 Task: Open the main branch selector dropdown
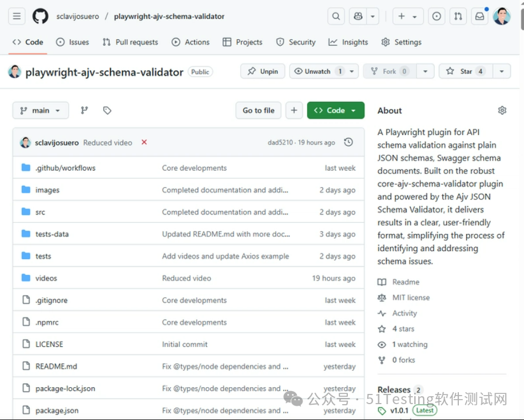(x=40, y=111)
